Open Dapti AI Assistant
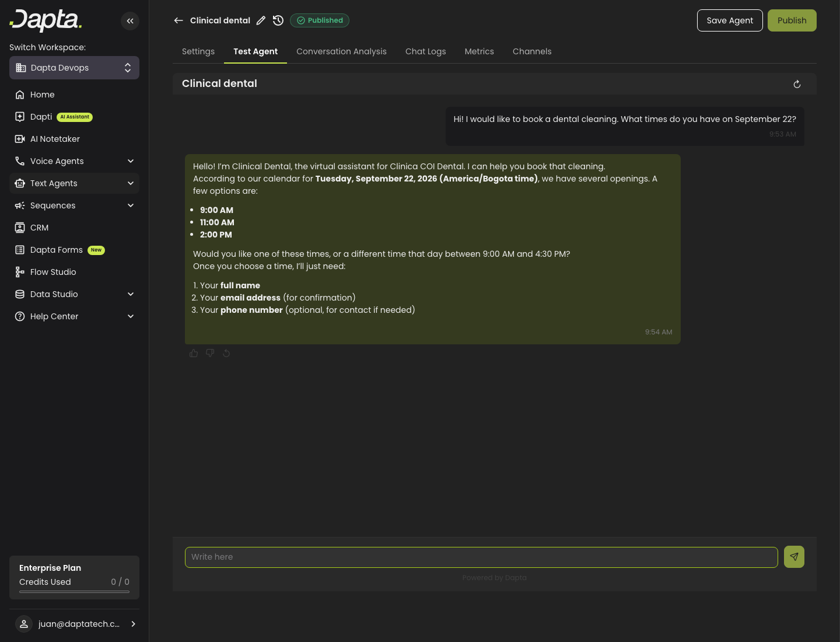Screen dimensions: 840x642 (74, 117)
